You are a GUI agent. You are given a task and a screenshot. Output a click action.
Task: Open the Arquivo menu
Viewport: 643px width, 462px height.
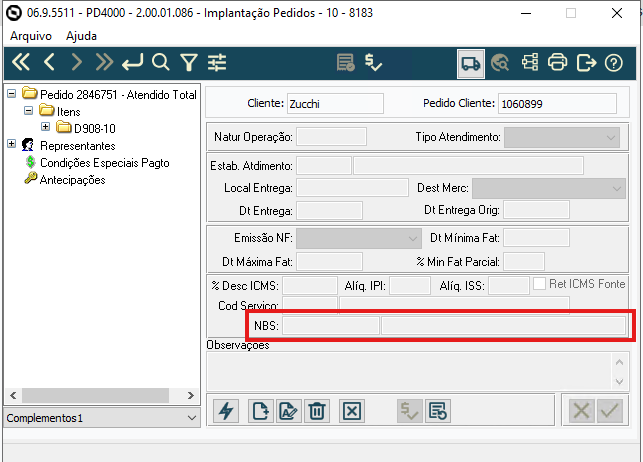coord(31,36)
